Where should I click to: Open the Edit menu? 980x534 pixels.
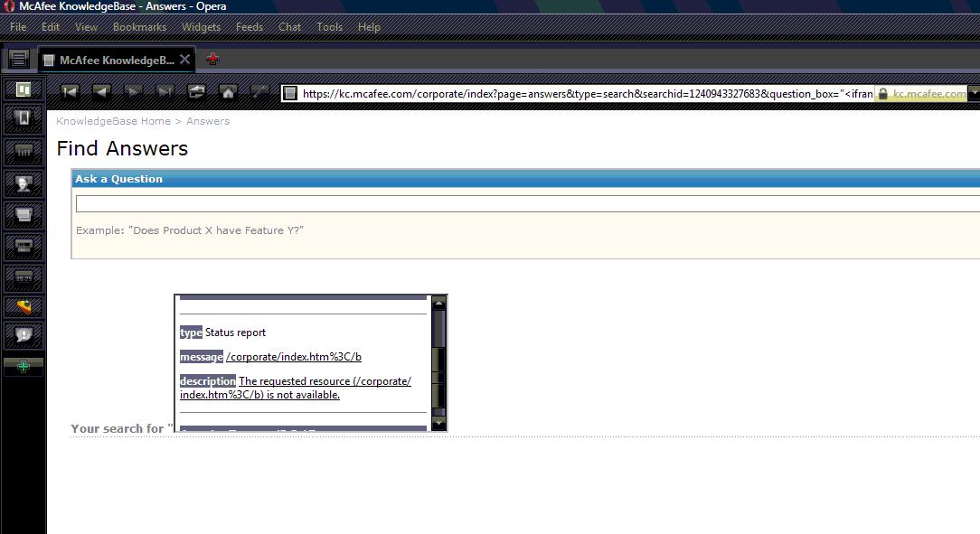pyautogui.click(x=51, y=27)
